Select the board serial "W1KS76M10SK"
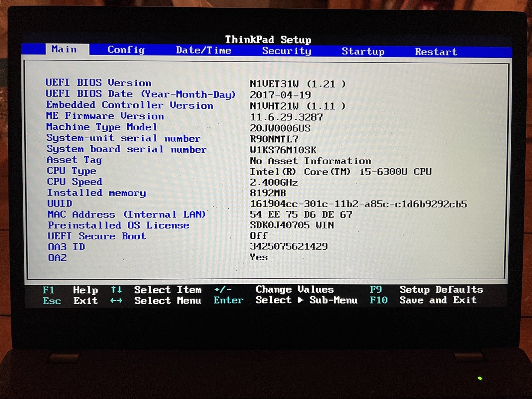 point(283,150)
